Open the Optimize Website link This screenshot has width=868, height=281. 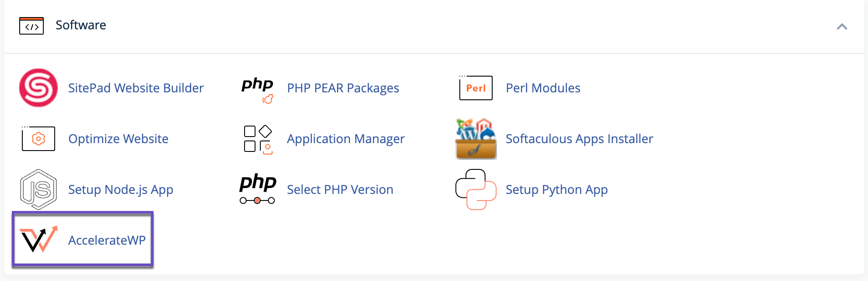118,139
